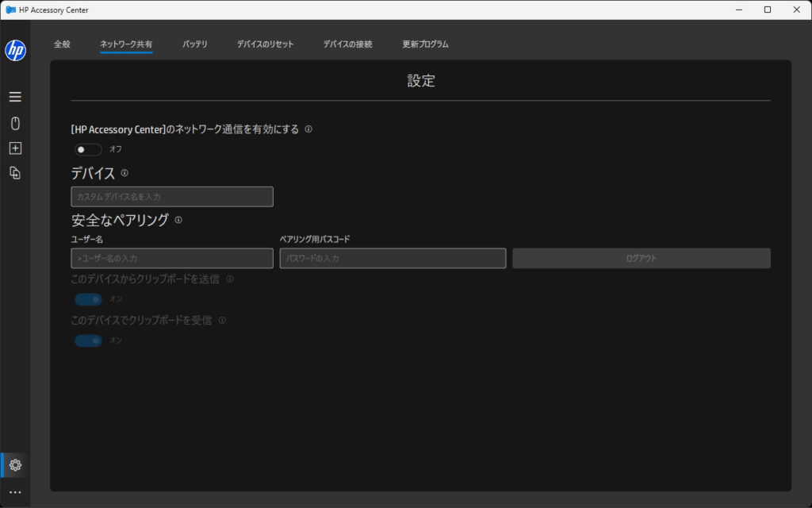Open the hamburger menu in sidebar

click(15, 96)
